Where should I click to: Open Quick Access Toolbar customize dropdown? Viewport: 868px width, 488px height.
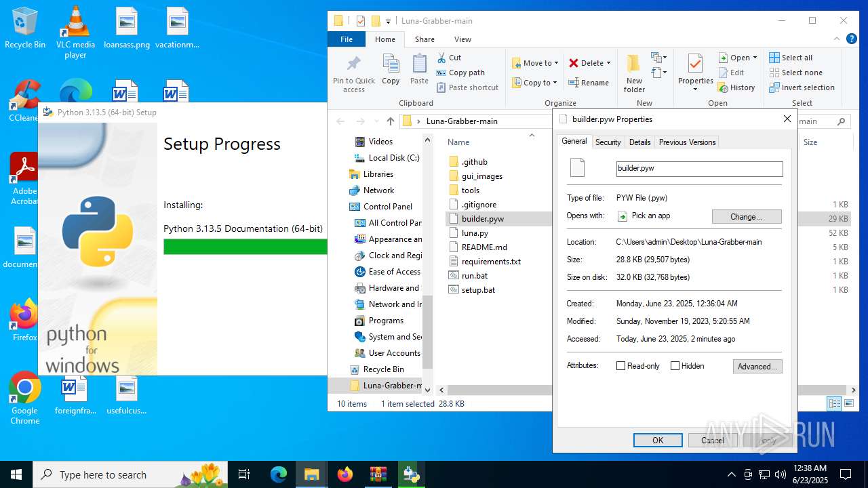389,21
